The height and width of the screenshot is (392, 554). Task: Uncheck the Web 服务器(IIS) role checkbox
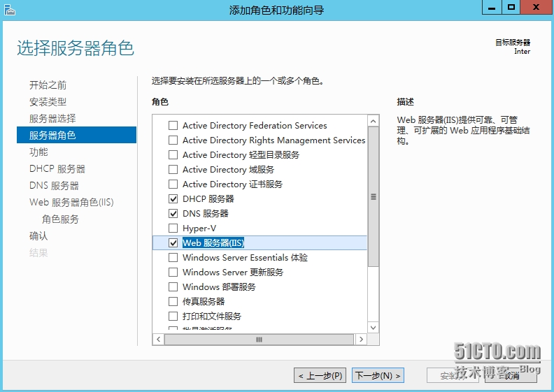tap(173, 242)
